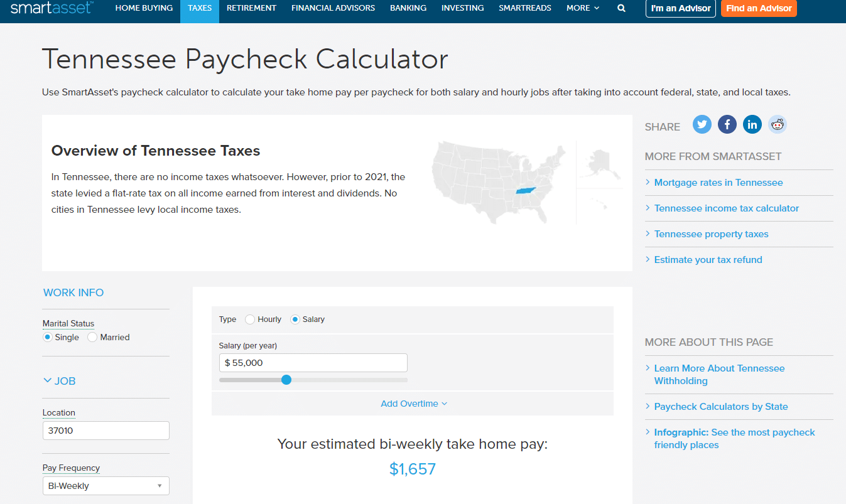Click the Location label
Screen dimensions: 846x504
click(x=59, y=413)
